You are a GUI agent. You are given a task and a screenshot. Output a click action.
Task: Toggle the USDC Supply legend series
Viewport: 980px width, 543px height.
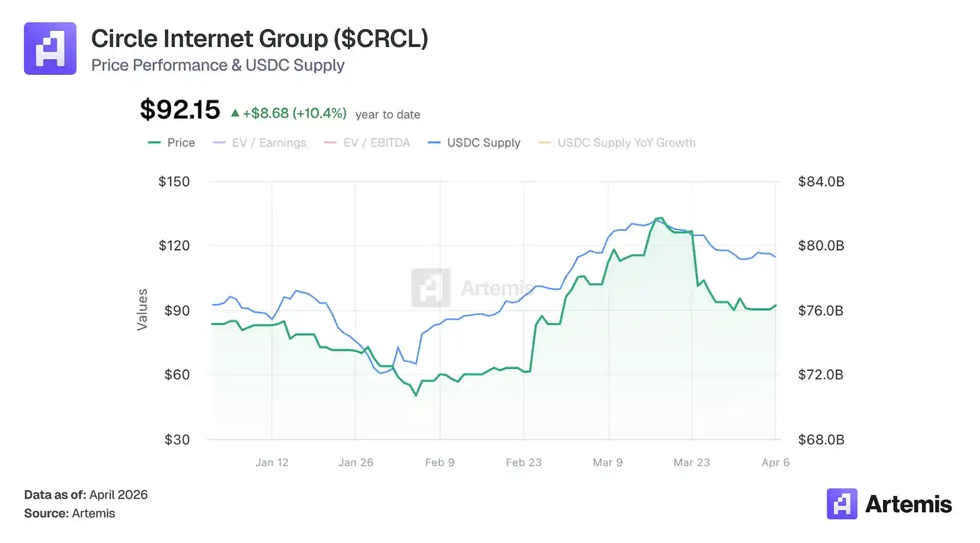(x=483, y=143)
